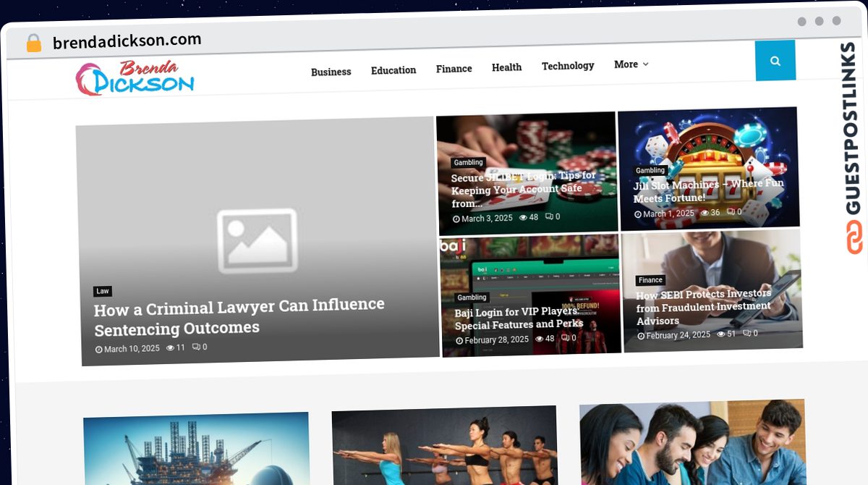Click the GuestPostLinks chain-link icon
Screen dimensions: 868x485
tap(855, 237)
